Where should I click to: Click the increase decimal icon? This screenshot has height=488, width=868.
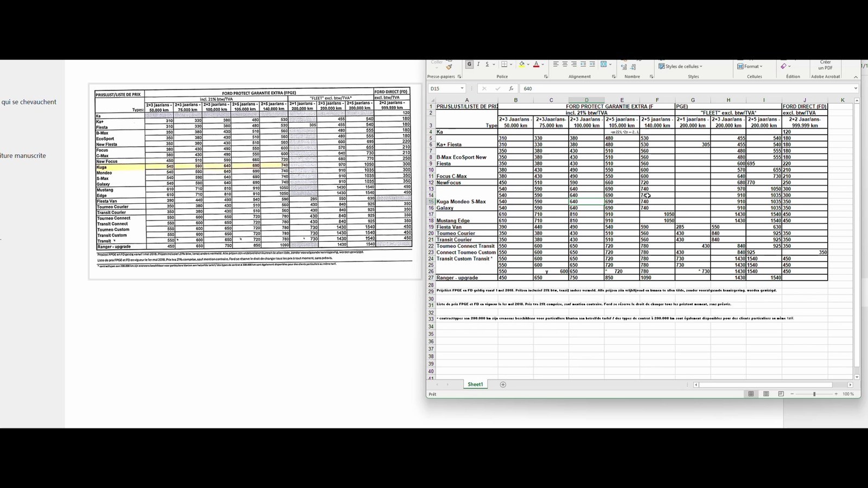point(624,67)
